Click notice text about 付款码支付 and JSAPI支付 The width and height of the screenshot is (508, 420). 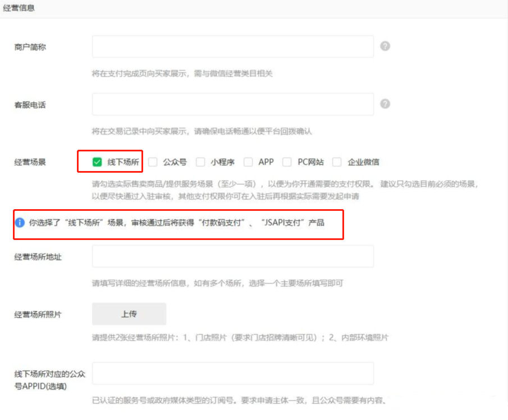pyautogui.click(x=177, y=223)
